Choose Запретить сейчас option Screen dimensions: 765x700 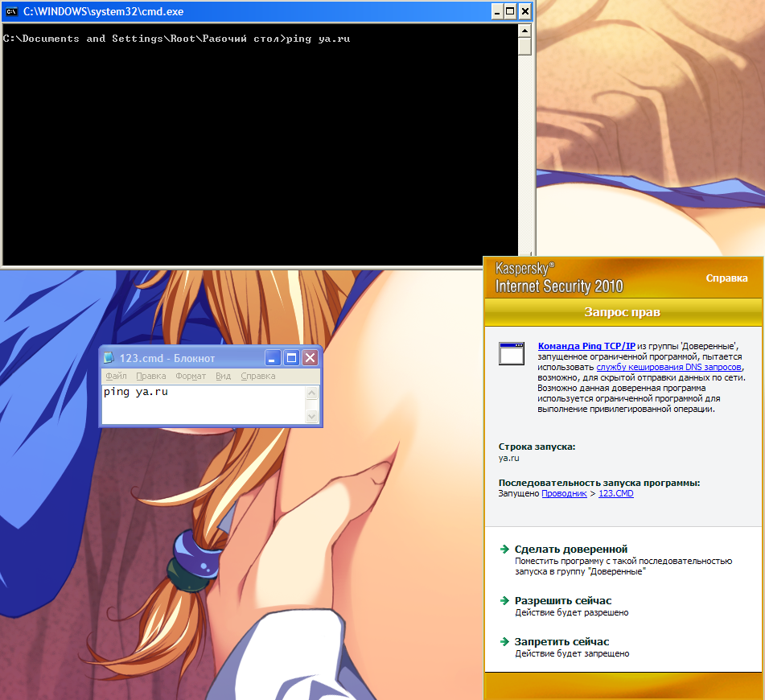click(x=561, y=641)
